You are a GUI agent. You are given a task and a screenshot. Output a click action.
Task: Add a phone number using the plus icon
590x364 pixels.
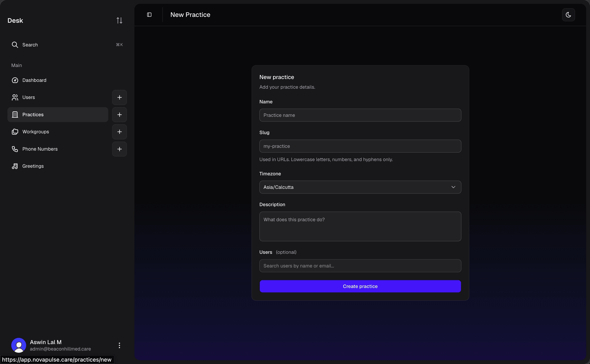point(120,149)
